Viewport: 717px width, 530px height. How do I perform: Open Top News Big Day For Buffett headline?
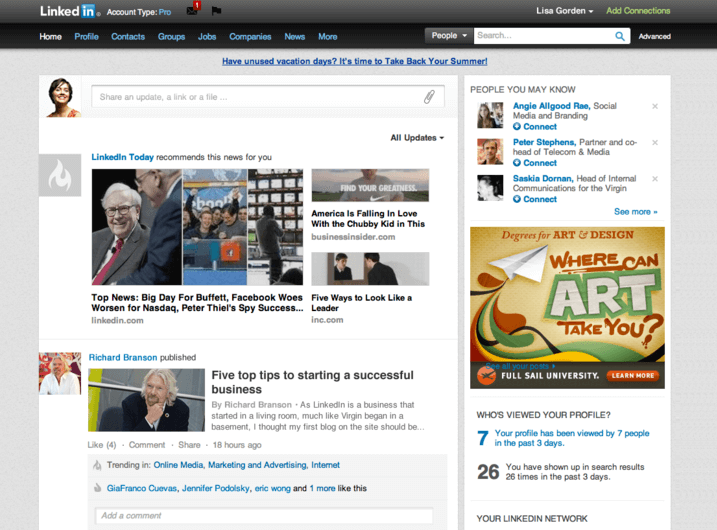[197, 303]
